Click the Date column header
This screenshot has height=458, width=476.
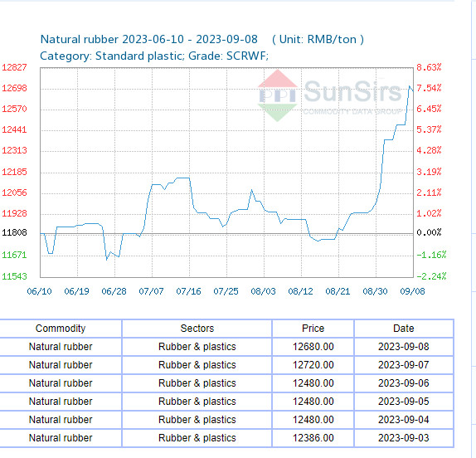point(404,329)
